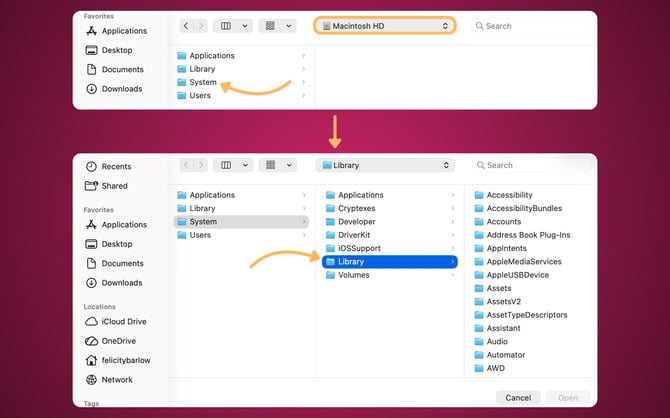Select Address Book Plug-Ins folder
The height and width of the screenshot is (418, 670).
click(x=522, y=235)
